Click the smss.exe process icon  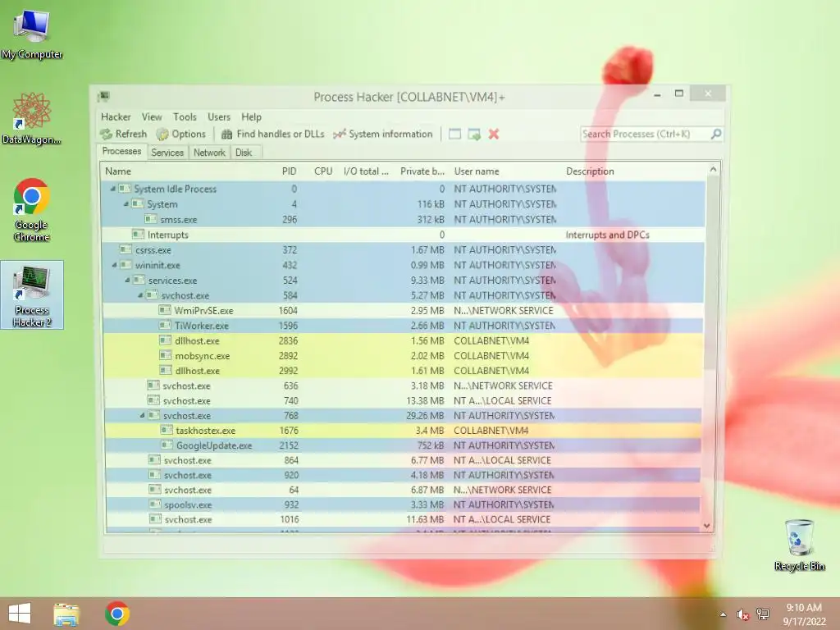point(151,219)
